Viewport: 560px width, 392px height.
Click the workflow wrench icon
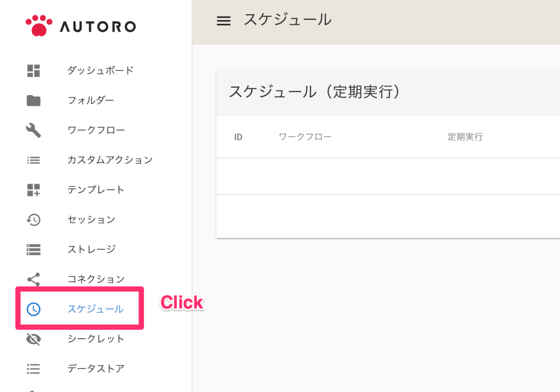[33, 130]
